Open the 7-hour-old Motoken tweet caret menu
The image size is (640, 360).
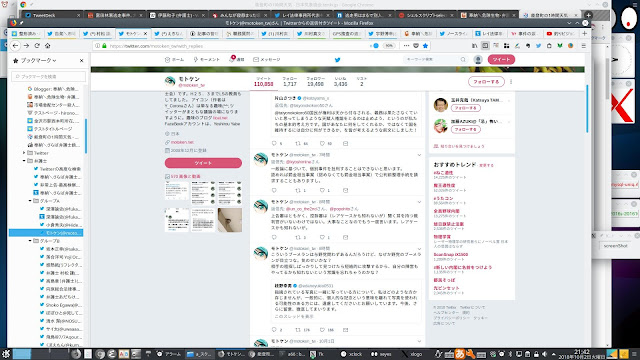click(x=419, y=155)
